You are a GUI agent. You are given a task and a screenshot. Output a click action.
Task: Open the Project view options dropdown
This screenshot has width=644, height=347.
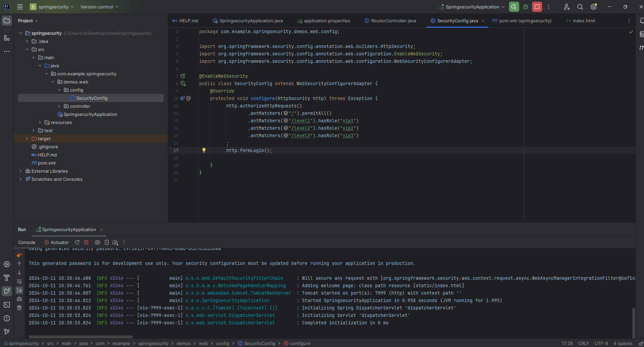(x=28, y=21)
